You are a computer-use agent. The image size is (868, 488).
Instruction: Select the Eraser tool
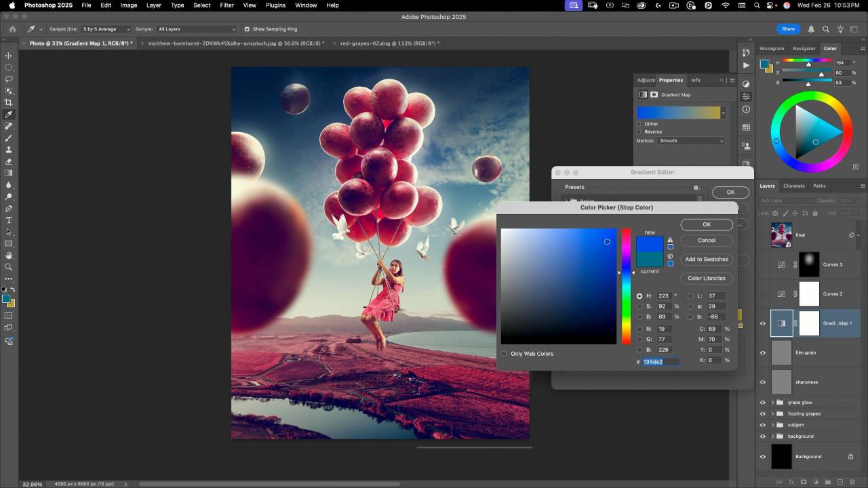9,161
